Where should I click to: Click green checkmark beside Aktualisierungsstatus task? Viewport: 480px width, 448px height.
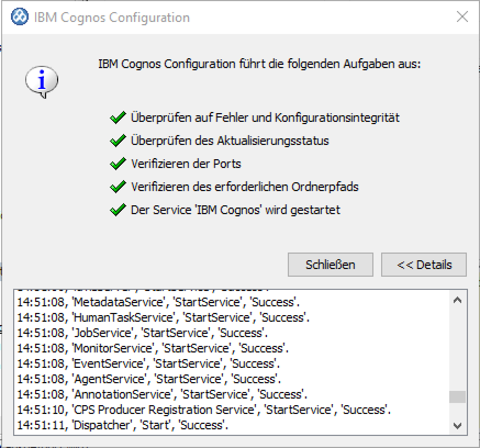point(118,141)
